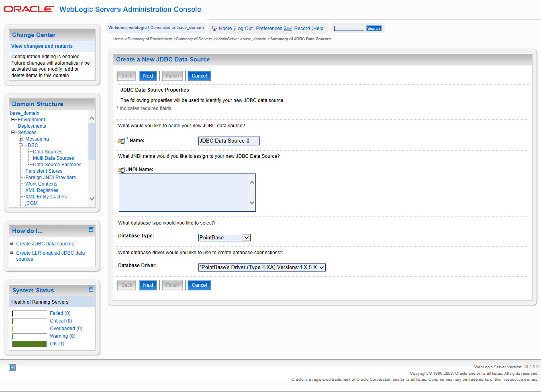Click Summary of JDBC Data Sources breadcrumb
This screenshot has height=392, width=541.
tap(301, 39)
